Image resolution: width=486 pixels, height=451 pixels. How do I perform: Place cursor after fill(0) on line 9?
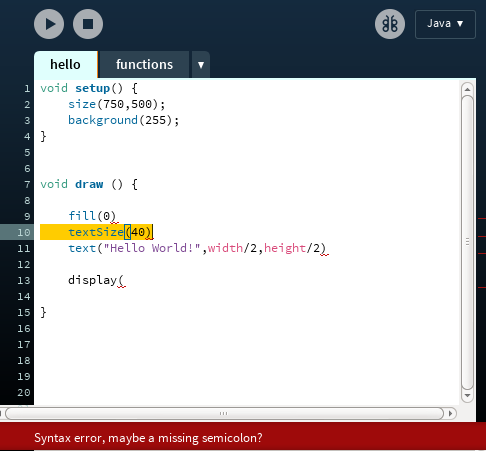point(116,216)
